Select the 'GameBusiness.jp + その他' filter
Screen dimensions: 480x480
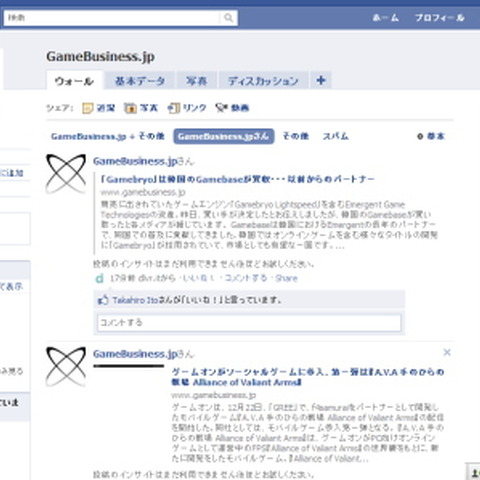coord(108,136)
